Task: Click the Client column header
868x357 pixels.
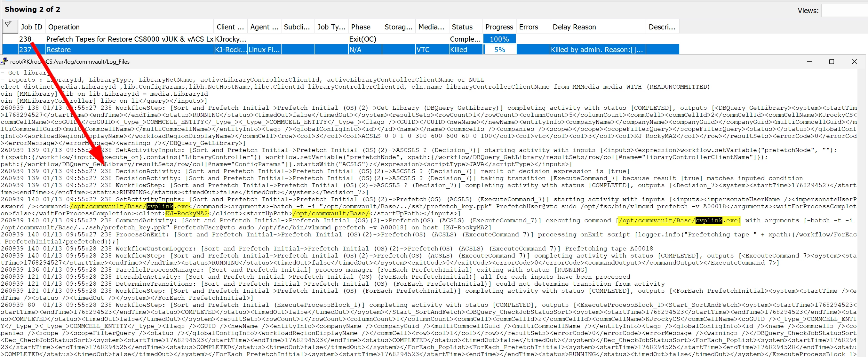Action: click(230, 27)
